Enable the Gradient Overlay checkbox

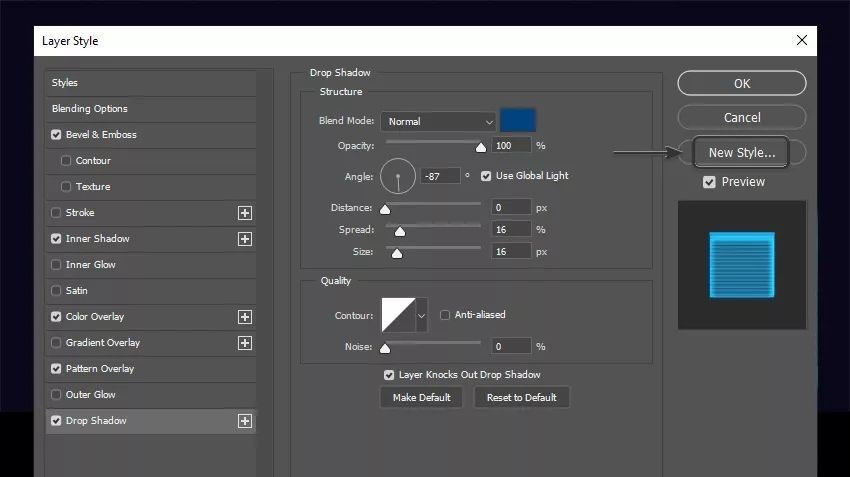click(56, 343)
